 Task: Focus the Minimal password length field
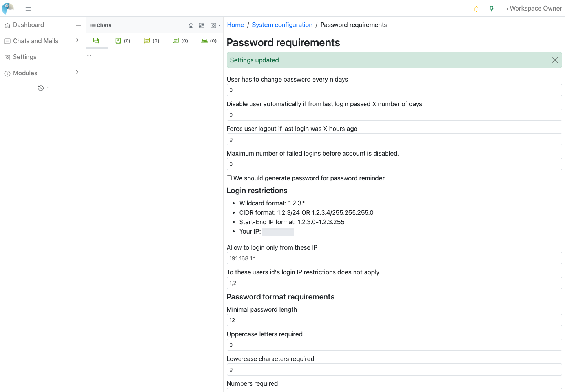pyautogui.click(x=394, y=320)
